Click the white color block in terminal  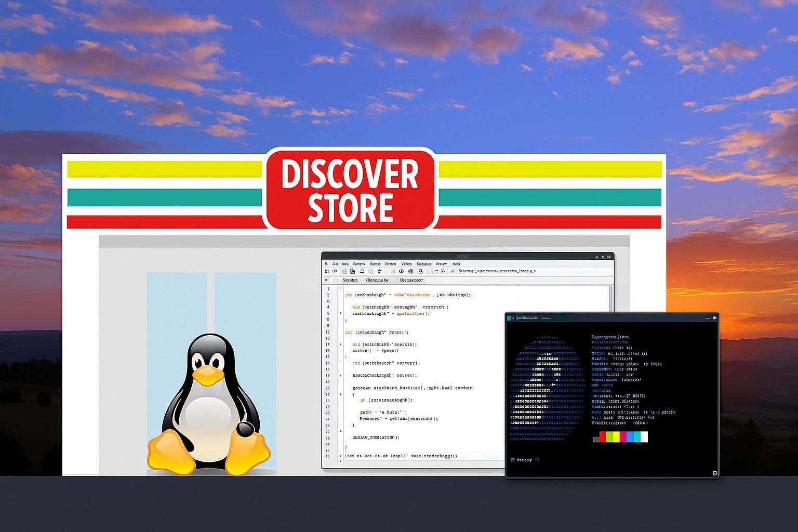click(x=644, y=437)
